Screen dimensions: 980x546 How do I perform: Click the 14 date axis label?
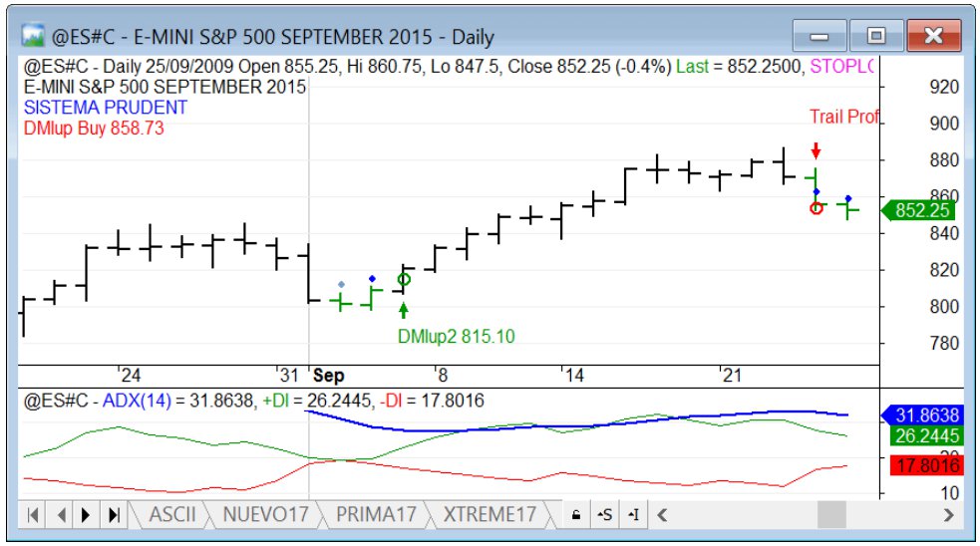tap(574, 376)
